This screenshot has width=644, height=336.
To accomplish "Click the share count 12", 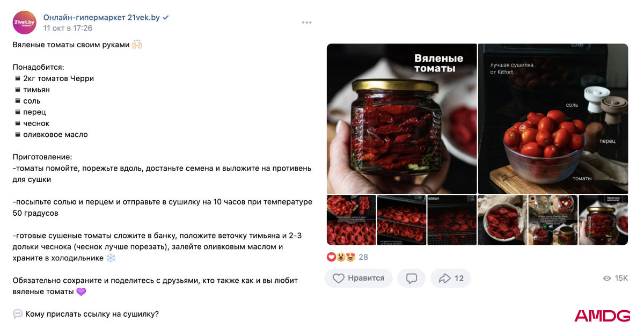I will click(459, 278).
